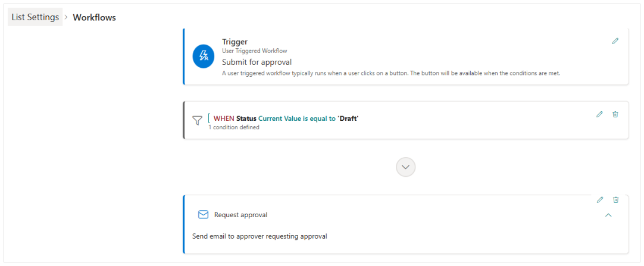The image size is (644, 266).
Task: Click the User Triggered Workflow subtitle
Action: point(254,51)
